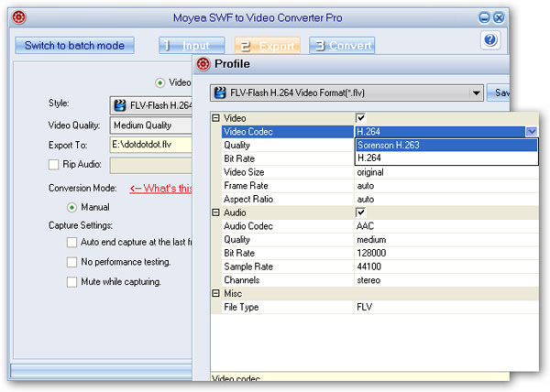Select the Video radio button
This screenshot has width=550, height=392.
[x=159, y=83]
